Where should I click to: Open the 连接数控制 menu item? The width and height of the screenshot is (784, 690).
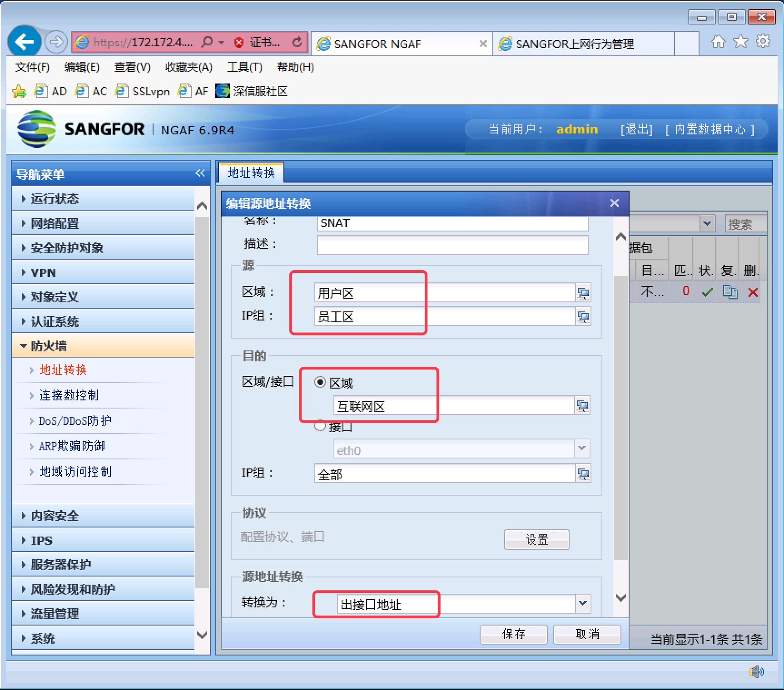pyautogui.click(x=69, y=395)
